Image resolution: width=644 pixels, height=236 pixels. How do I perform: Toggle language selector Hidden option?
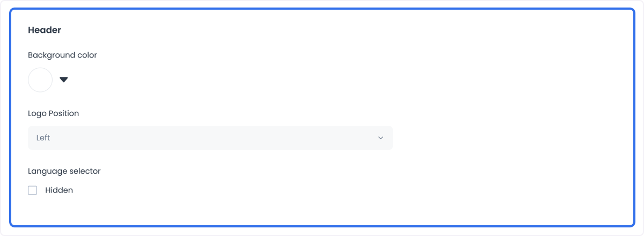click(x=33, y=190)
